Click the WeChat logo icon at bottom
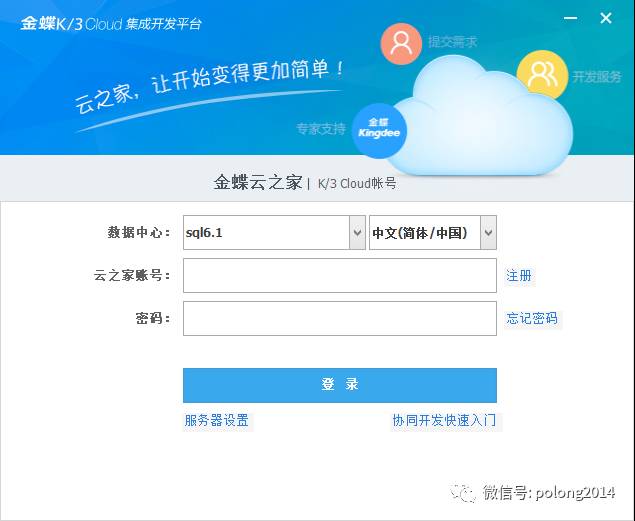 (463, 492)
